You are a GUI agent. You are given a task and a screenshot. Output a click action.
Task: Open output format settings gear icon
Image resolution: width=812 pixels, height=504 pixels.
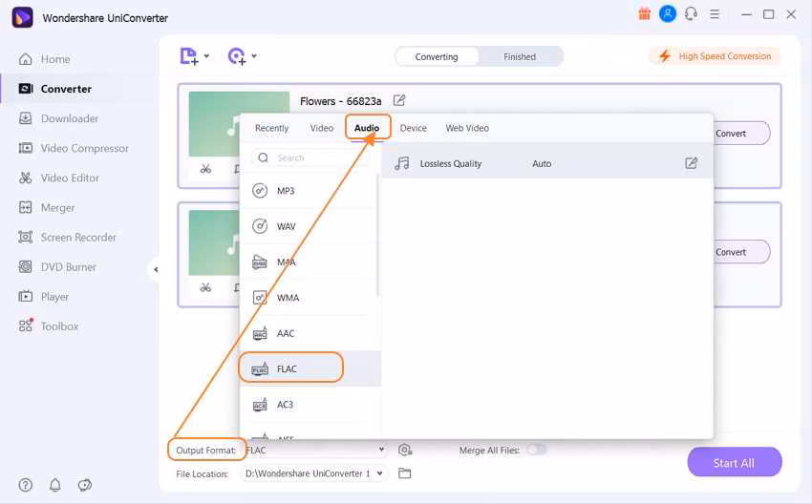click(405, 451)
